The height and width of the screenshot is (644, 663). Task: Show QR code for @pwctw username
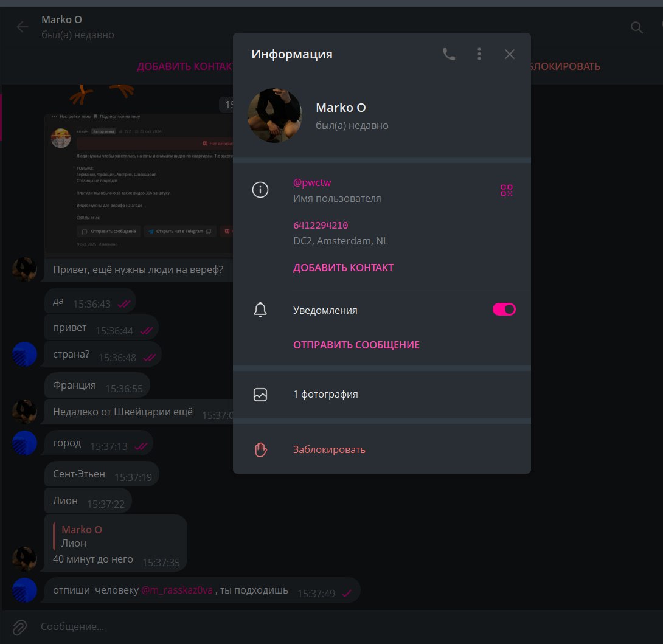(507, 190)
